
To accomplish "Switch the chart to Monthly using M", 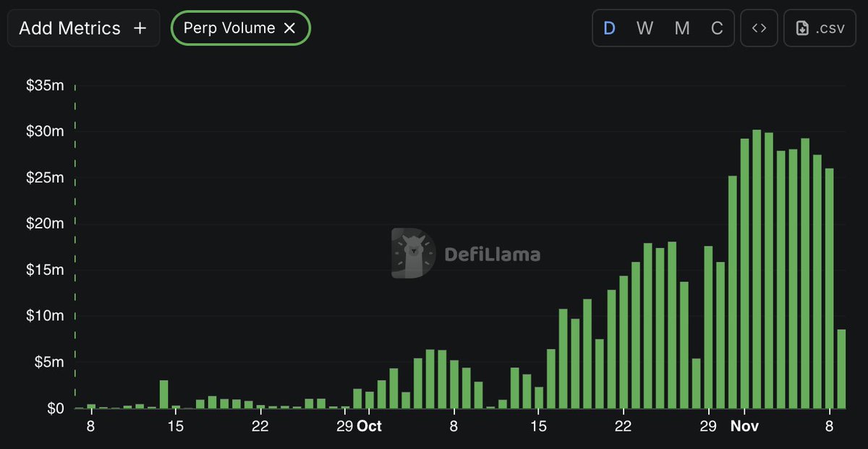I will click(x=681, y=27).
